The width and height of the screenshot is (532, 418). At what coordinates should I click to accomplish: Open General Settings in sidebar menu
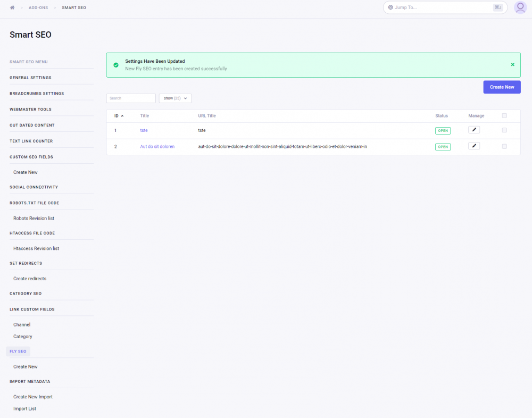click(30, 78)
